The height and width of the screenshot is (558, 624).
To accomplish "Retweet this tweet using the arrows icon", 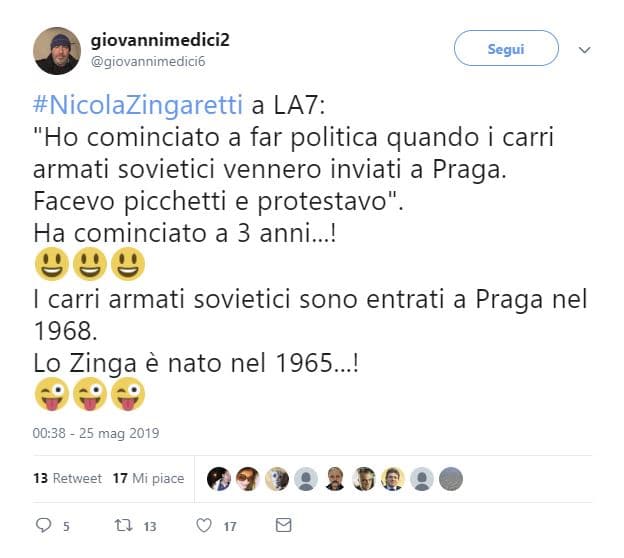I will [121, 525].
